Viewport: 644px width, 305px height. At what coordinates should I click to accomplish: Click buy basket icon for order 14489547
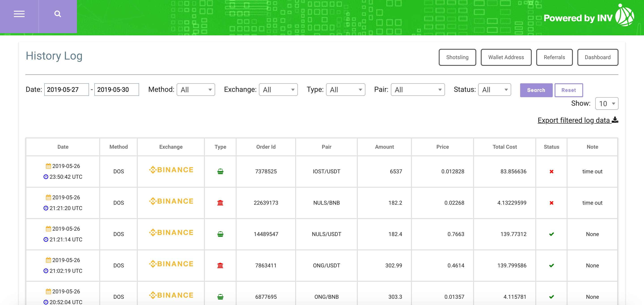click(220, 234)
